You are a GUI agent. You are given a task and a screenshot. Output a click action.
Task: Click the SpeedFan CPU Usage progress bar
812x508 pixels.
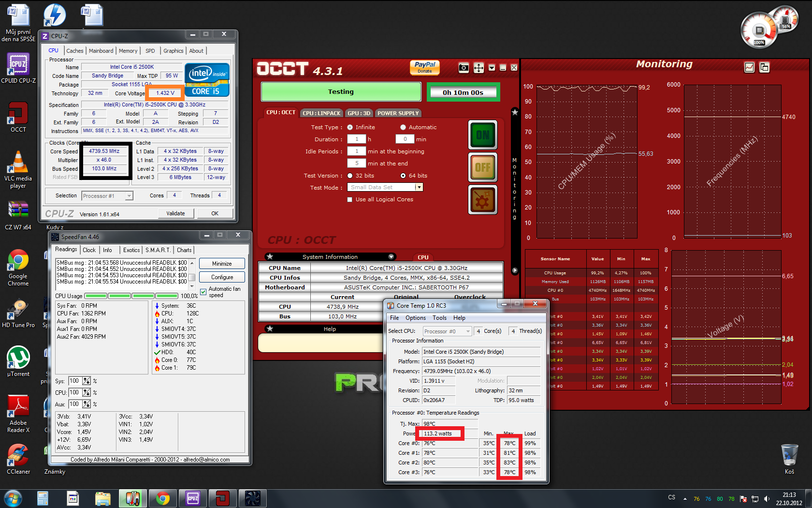131,296
